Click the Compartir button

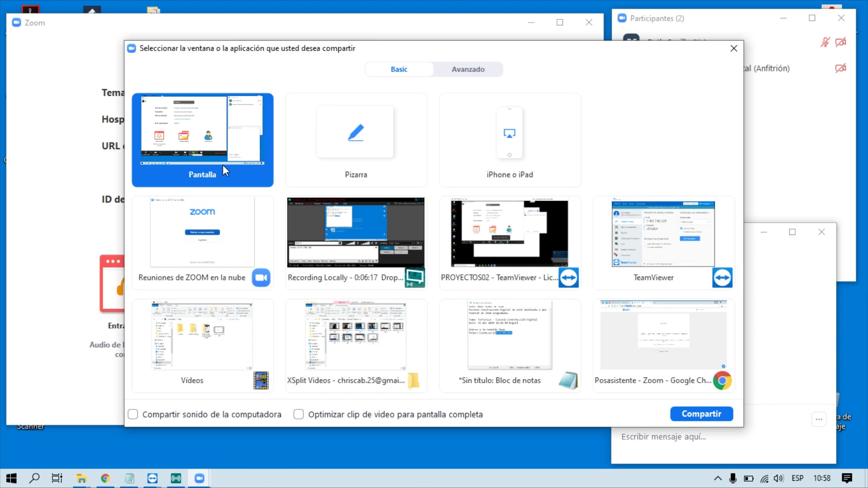click(701, 414)
